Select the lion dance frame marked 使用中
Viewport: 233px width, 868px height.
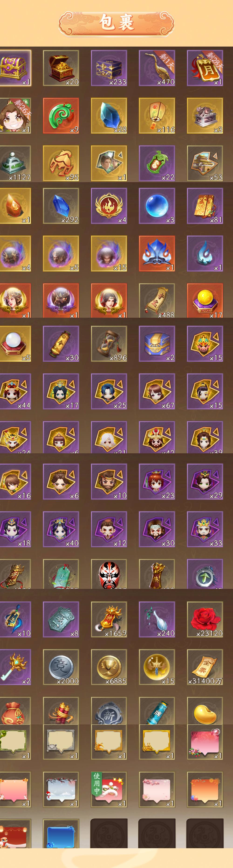[109, 790]
